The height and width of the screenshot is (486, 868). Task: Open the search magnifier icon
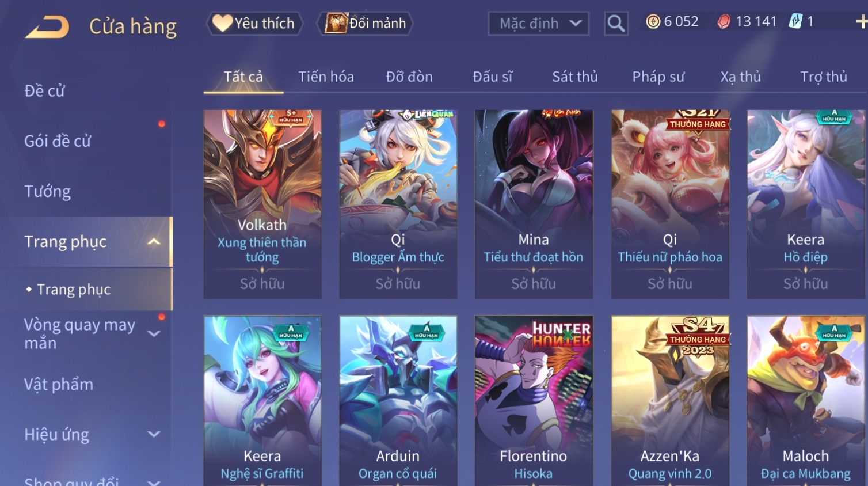click(616, 24)
